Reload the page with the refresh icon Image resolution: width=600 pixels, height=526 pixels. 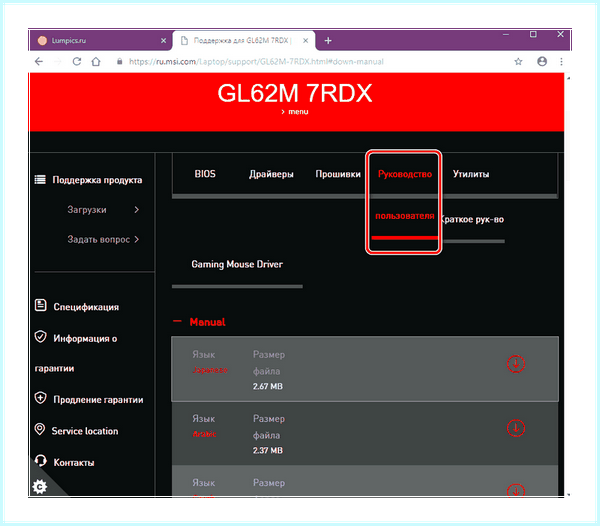coord(77,62)
